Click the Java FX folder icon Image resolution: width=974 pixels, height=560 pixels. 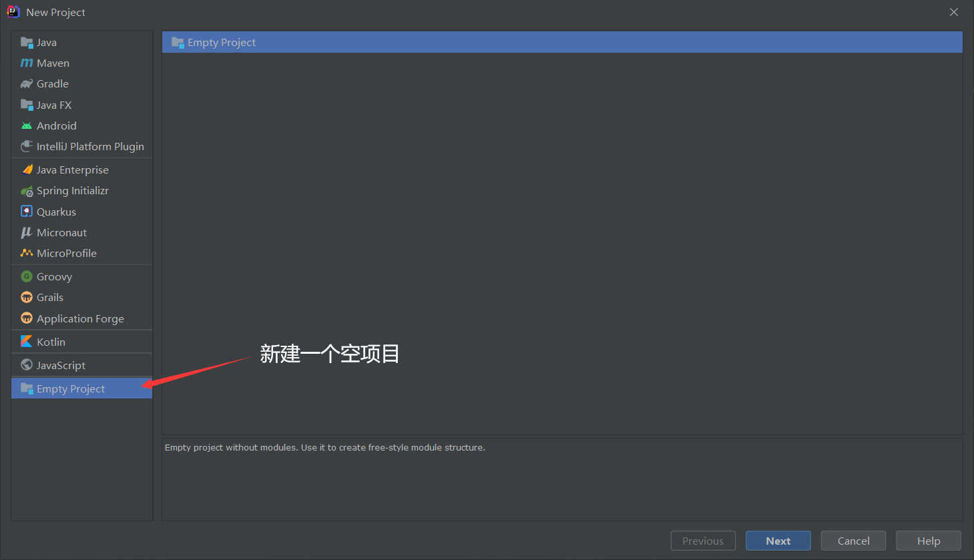(27, 105)
